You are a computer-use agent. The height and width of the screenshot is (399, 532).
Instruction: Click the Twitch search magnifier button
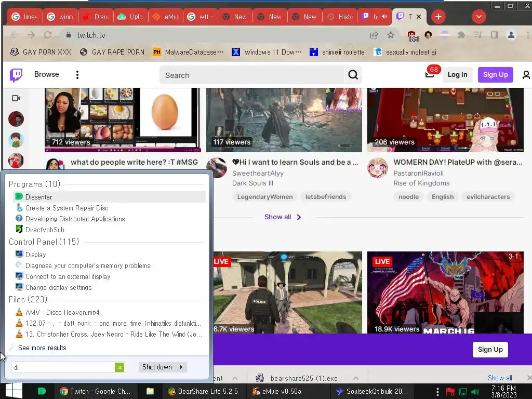tap(353, 75)
